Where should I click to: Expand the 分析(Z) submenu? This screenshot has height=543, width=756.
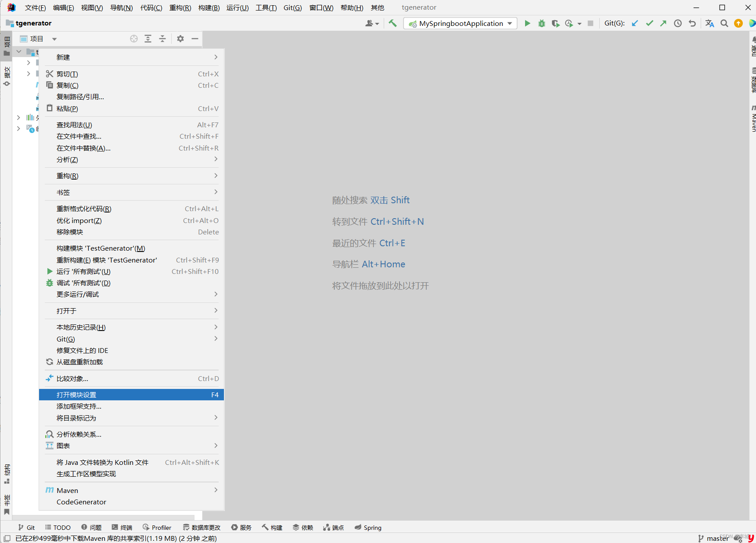click(x=132, y=159)
